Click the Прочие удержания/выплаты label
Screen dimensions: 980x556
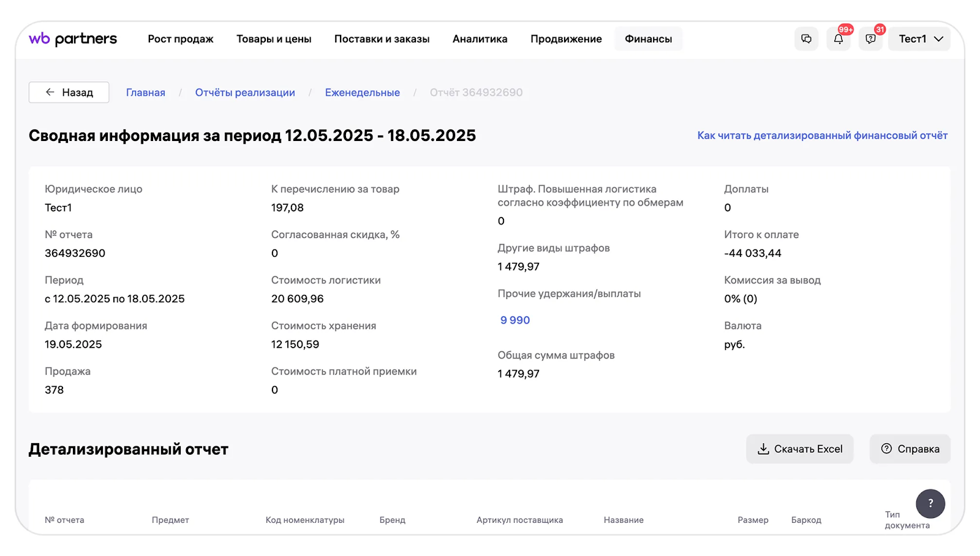pyautogui.click(x=569, y=294)
